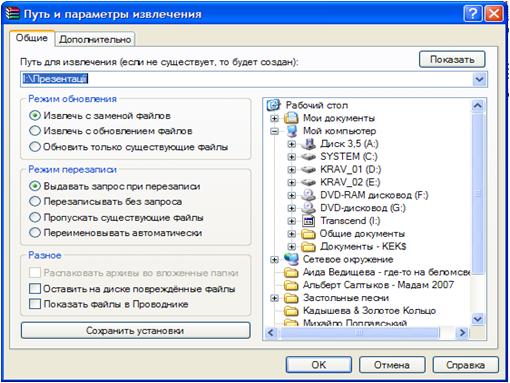Viewport: 510px width, 383px height.
Task: Open help with Справка button
Action: (465, 365)
